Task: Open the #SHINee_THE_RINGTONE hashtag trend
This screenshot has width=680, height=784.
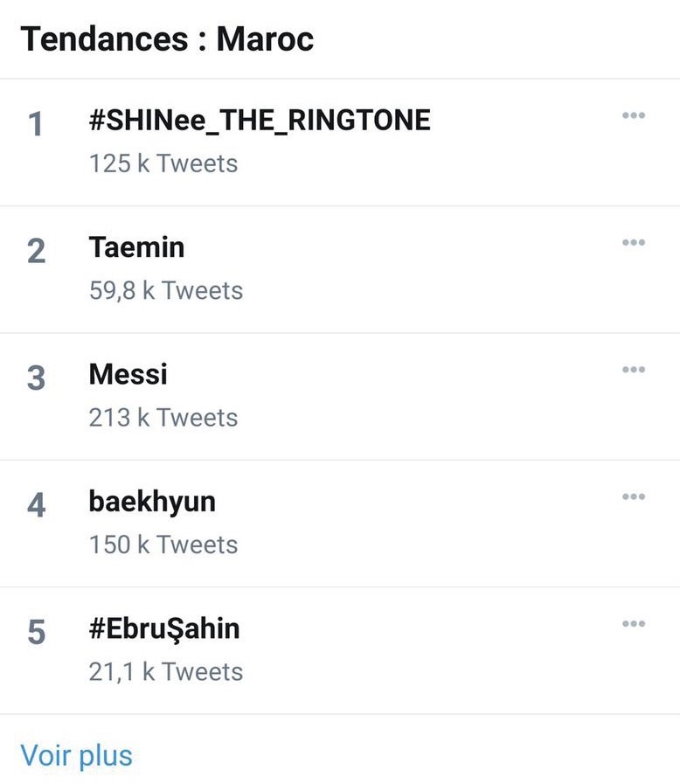Action: 260,121
